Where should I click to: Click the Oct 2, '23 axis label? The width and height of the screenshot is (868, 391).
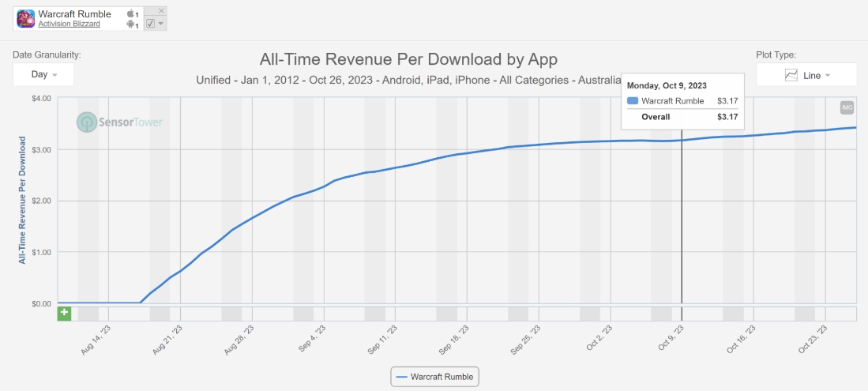coord(599,339)
